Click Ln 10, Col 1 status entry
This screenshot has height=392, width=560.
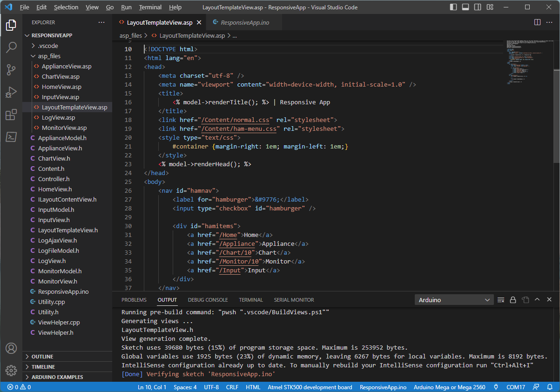point(152,387)
